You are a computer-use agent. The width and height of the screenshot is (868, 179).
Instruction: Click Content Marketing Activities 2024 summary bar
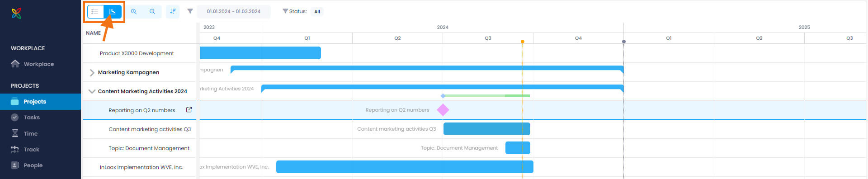[443, 87]
